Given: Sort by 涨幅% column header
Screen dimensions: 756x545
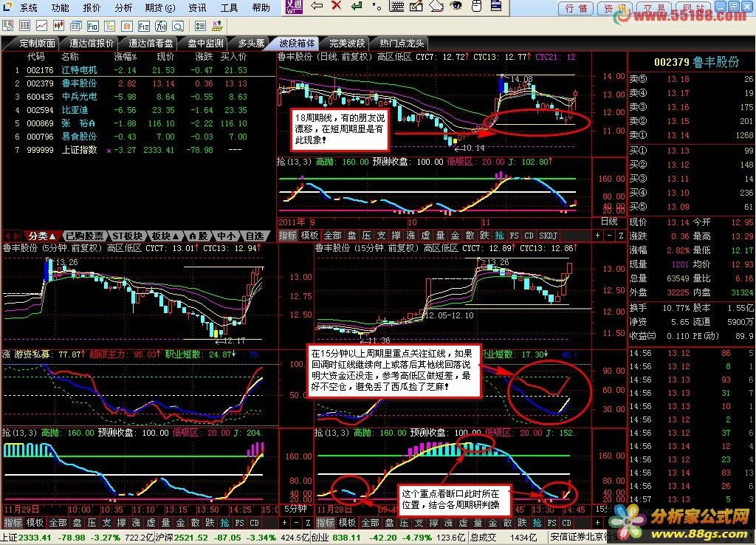Looking at the screenshot, I should tap(126, 57).
